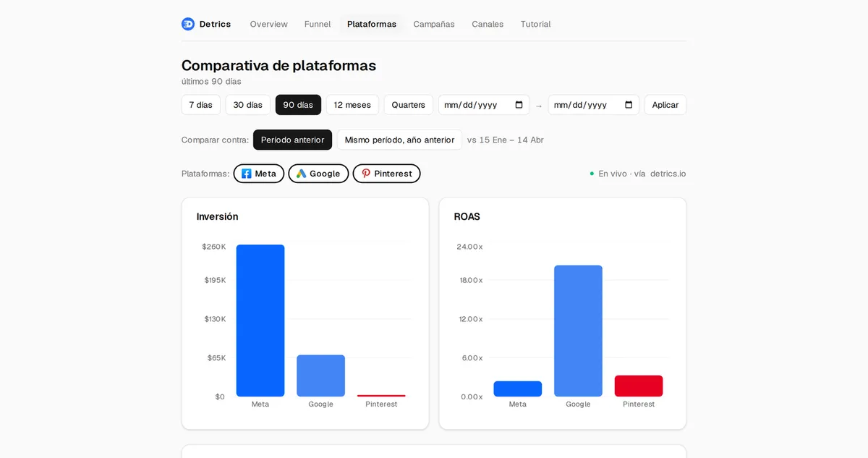The width and height of the screenshot is (868, 458).
Task: Select the 12 meses range
Action: pos(352,105)
